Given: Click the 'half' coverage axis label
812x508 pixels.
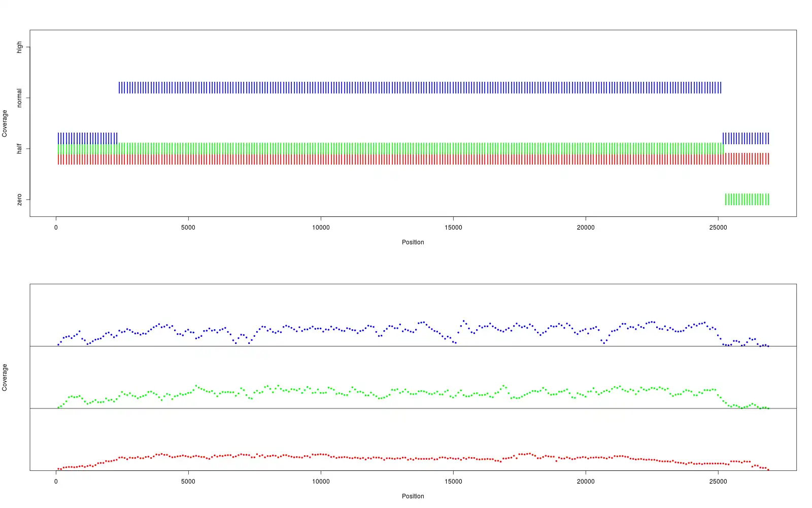Looking at the screenshot, I should click(x=19, y=148).
